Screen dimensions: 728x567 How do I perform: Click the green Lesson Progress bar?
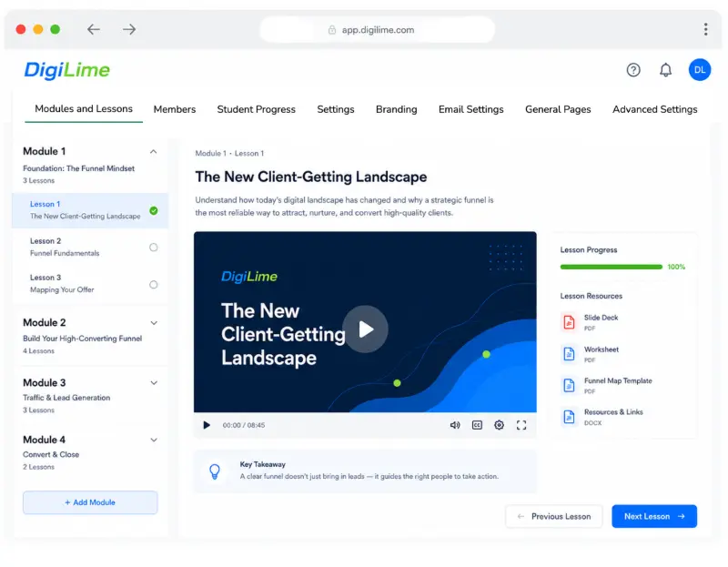tap(611, 267)
